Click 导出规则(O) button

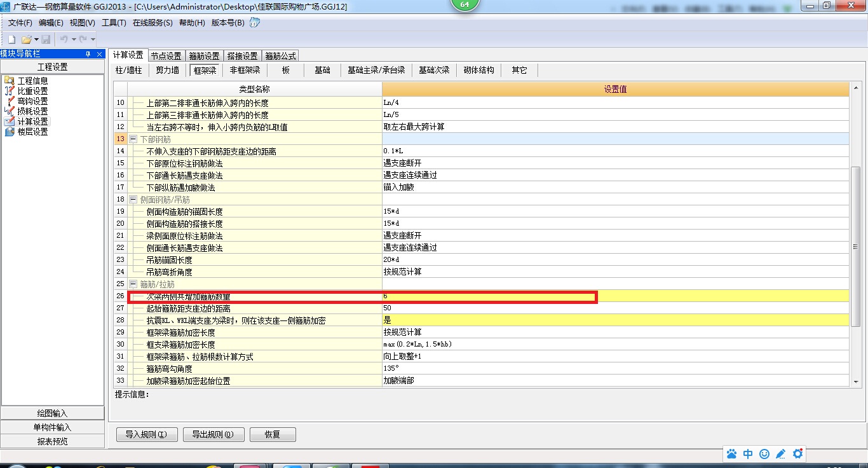(213, 435)
